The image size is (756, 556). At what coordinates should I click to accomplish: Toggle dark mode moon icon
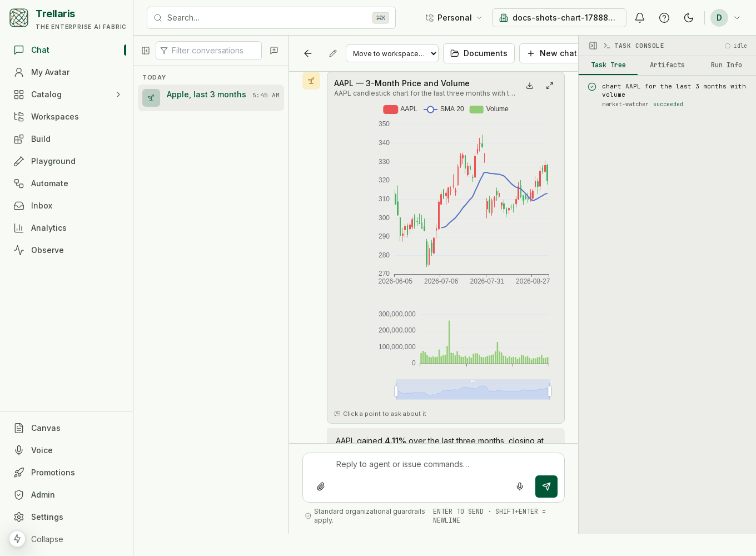pos(689,18)
